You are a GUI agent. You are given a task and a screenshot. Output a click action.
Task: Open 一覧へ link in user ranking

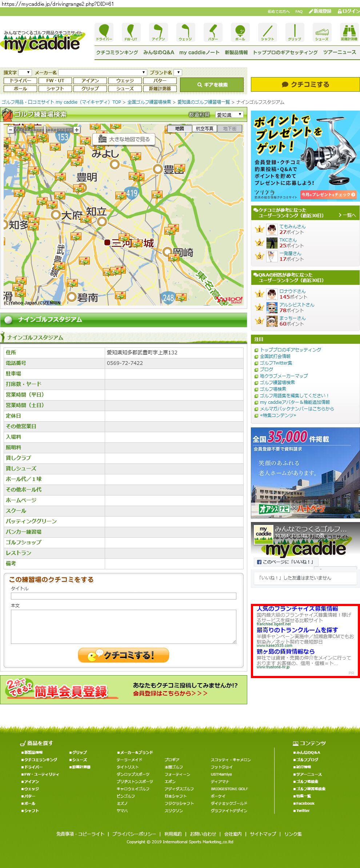pos(347,215)
